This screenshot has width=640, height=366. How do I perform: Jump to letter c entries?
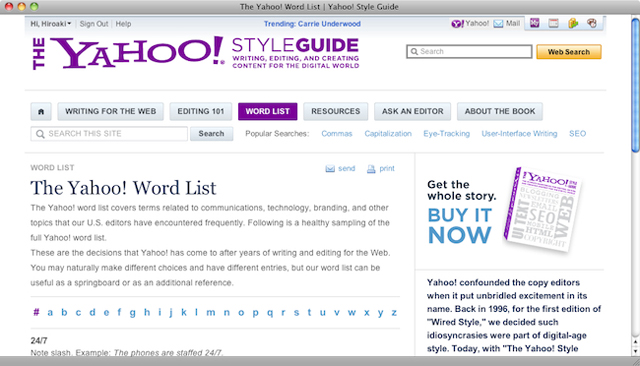pyautogui.click(x=78, y=313)
